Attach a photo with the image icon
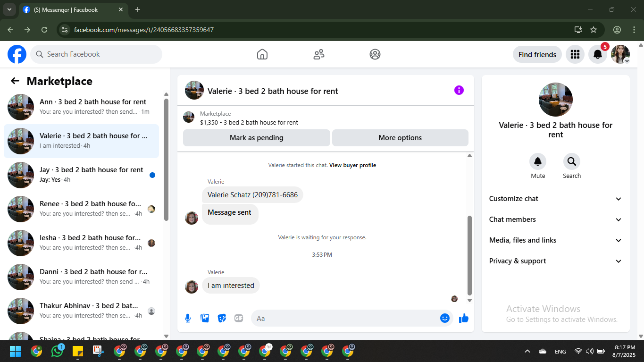The width and height of the screenshot is (644, 362). 205,318
